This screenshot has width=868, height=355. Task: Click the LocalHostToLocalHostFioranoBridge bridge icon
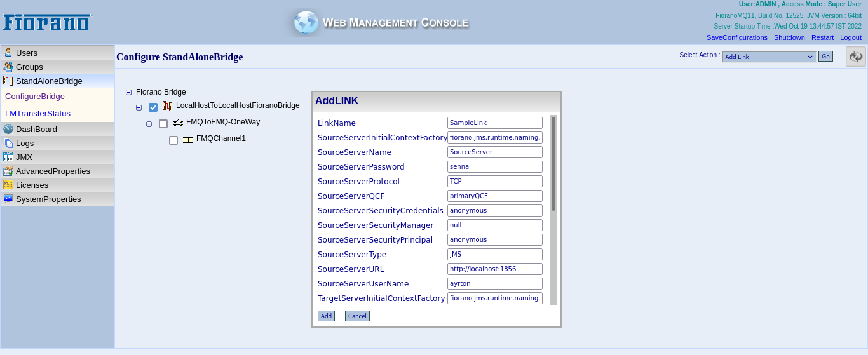168,106
